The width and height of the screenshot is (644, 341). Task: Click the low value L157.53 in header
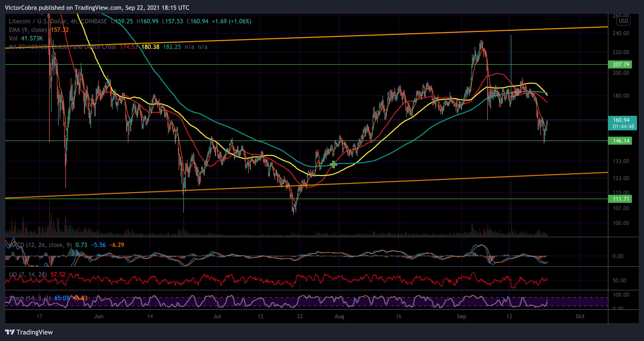pos(173,21)
